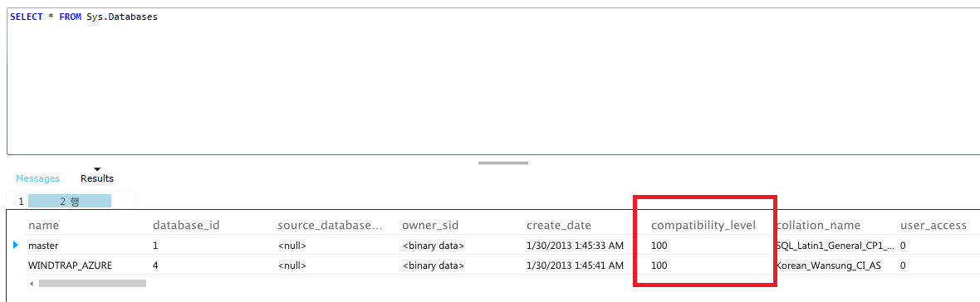Click the <null> cell in master row

292,246
